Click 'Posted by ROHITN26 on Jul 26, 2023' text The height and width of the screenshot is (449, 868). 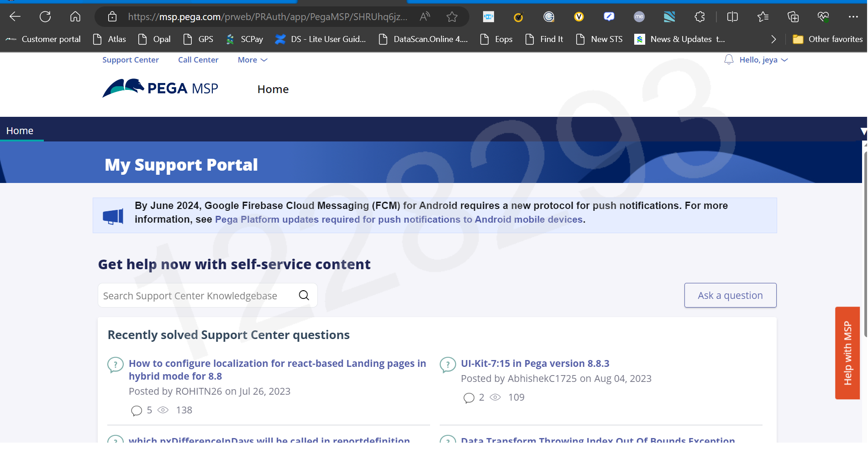(210, 391)
